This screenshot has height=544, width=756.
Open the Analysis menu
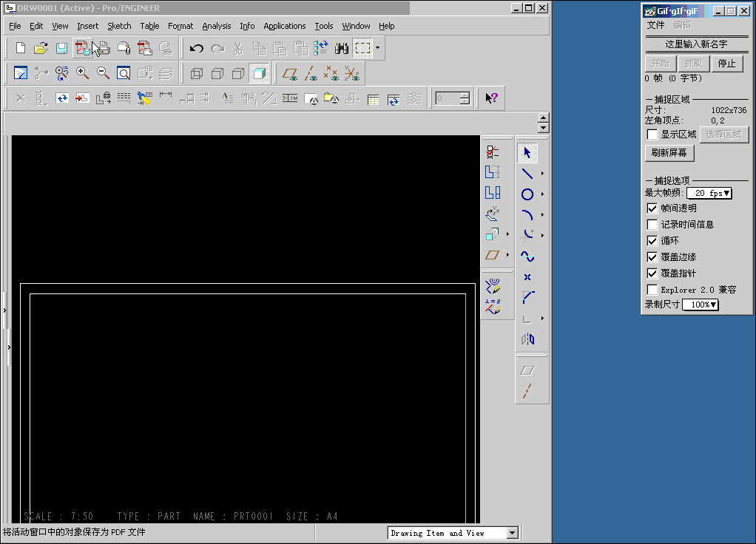217,26
